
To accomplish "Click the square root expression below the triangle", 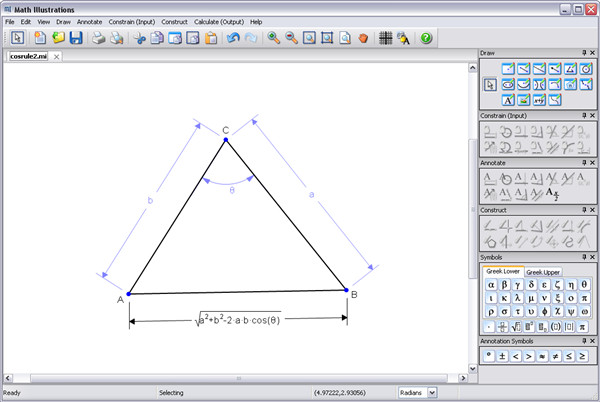I will [x=237, y=321].
